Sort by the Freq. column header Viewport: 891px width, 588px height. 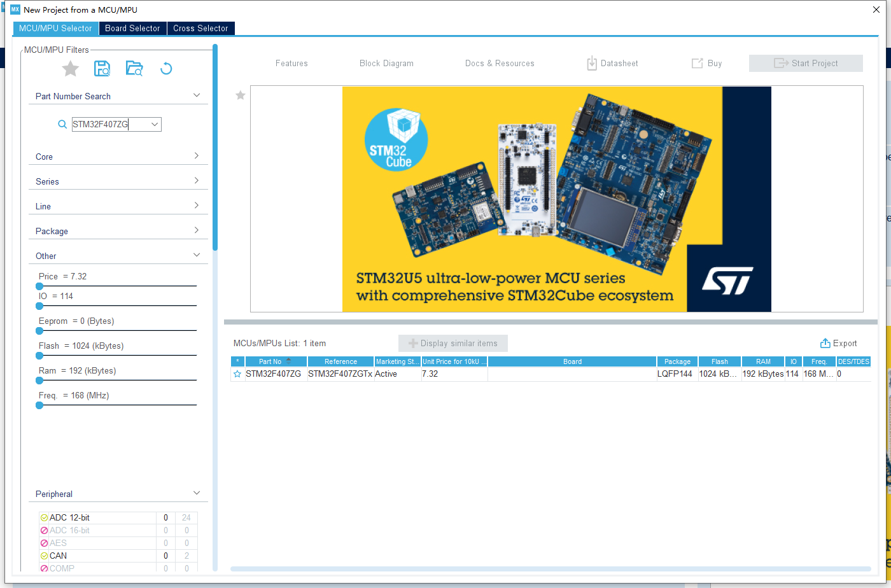tap(819, 361)
